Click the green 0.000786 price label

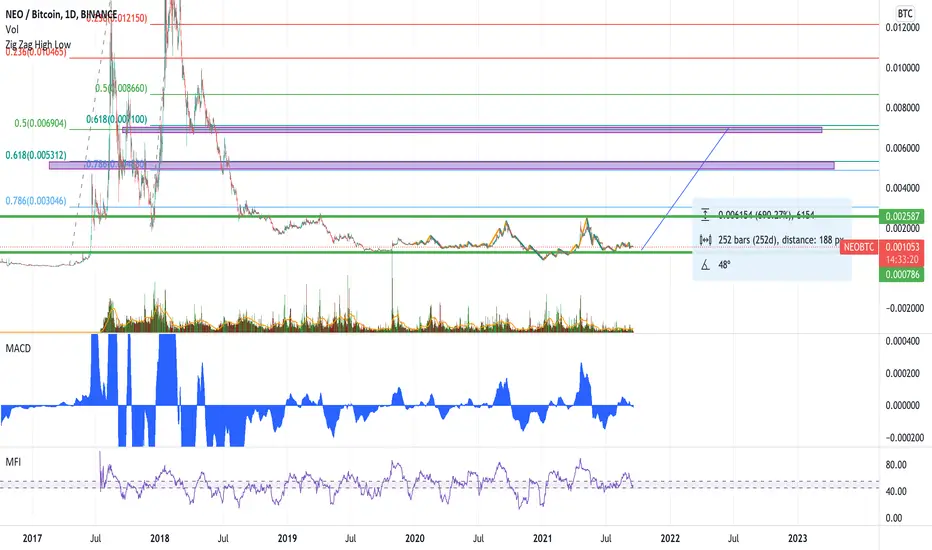point(902,275)
